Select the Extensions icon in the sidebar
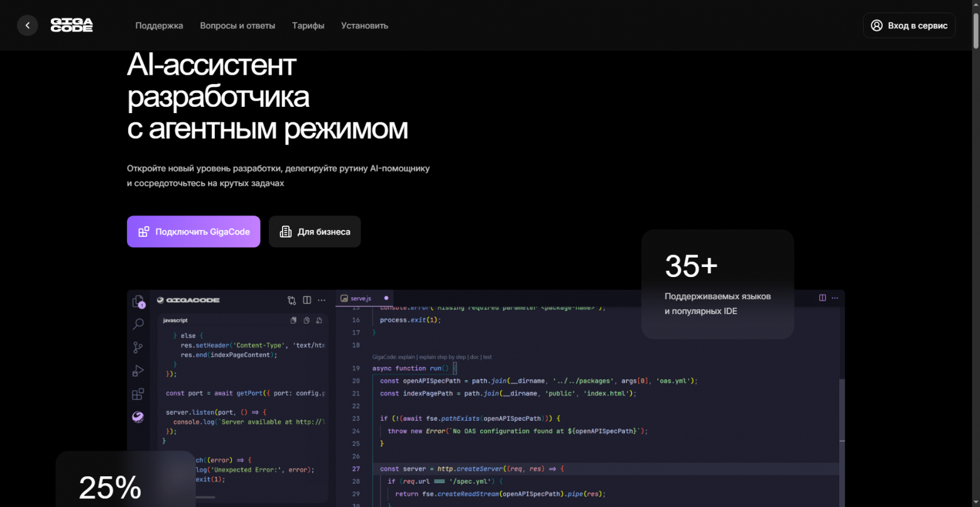This screenshot has width=980, height=507. (x=138, y=394)
